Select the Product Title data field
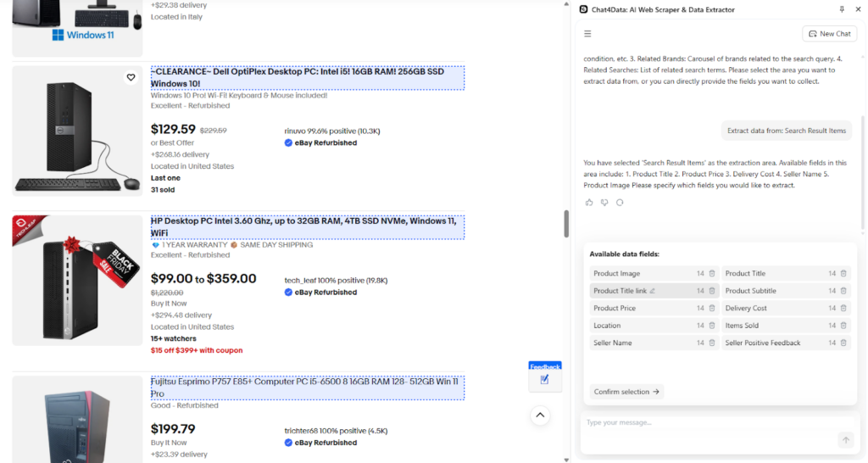The height and width of the screenshot is (463, 868). [x=786, y=274]
